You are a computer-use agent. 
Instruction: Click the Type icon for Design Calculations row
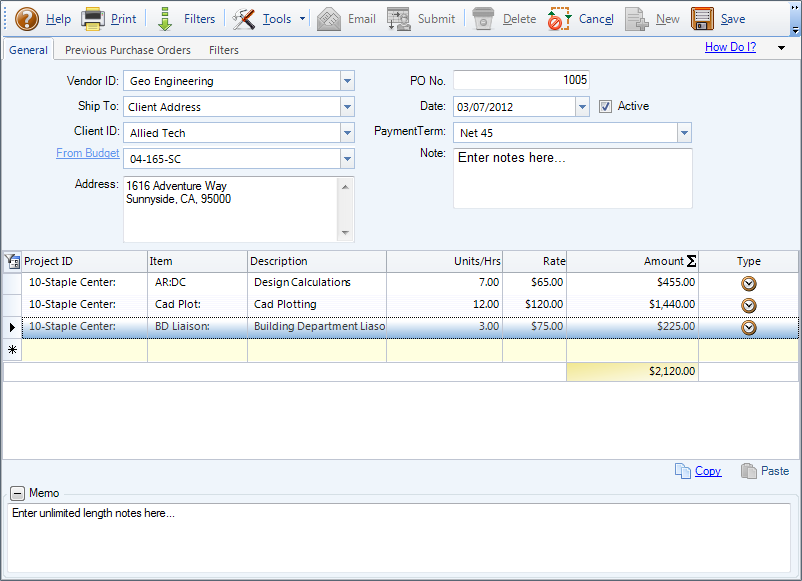tap(748, 283)
